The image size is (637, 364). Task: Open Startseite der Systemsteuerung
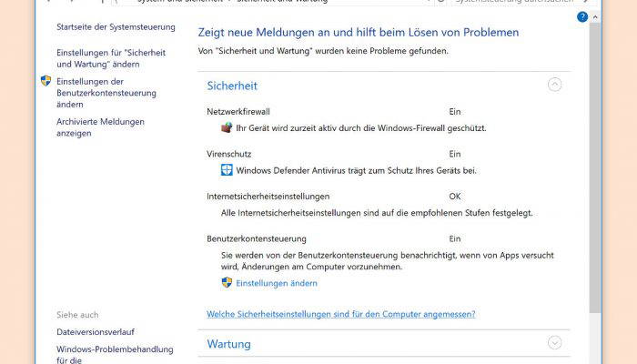tap(116, 27)
